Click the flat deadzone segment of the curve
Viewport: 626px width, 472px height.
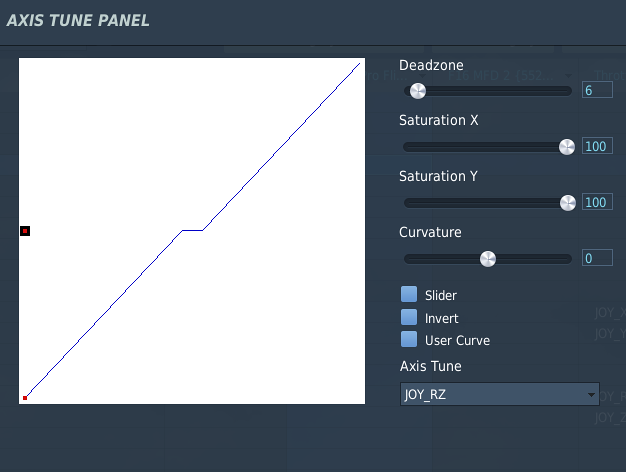192,230
